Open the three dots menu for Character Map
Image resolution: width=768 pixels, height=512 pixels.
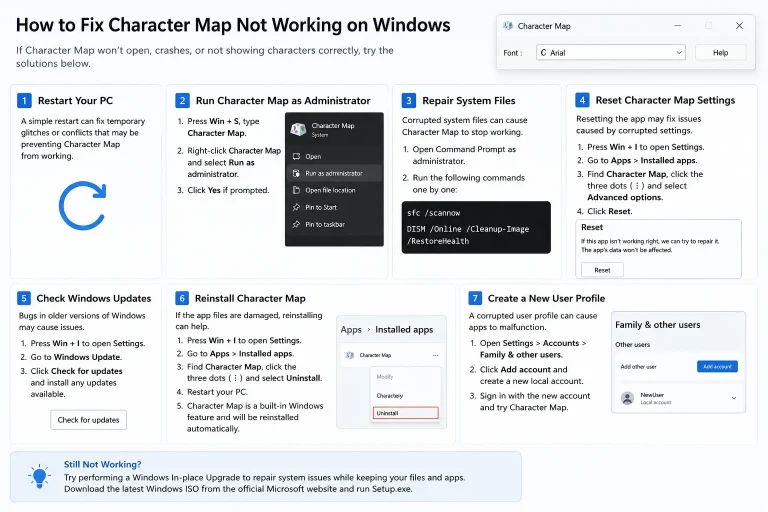coord(435,355)
